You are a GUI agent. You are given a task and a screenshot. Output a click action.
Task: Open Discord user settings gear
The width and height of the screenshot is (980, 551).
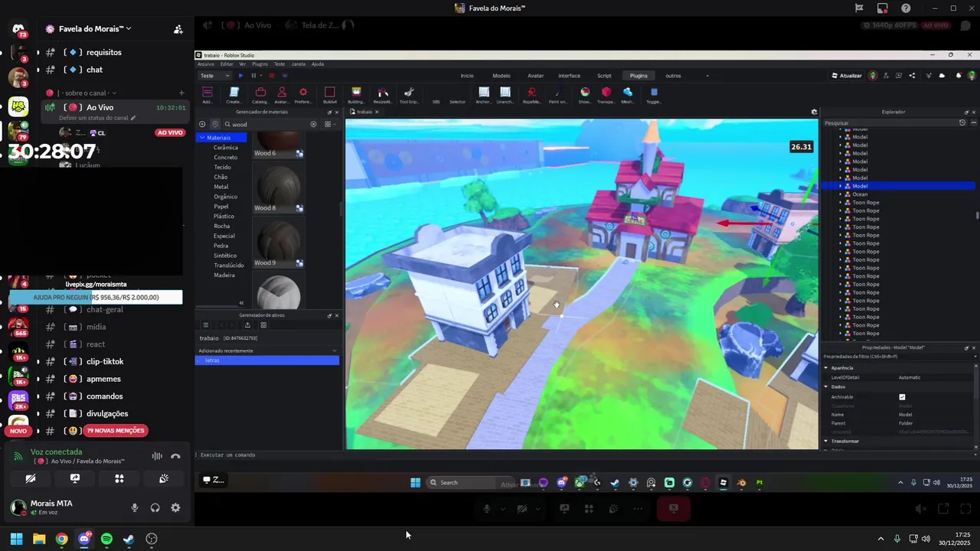(175, 507)
